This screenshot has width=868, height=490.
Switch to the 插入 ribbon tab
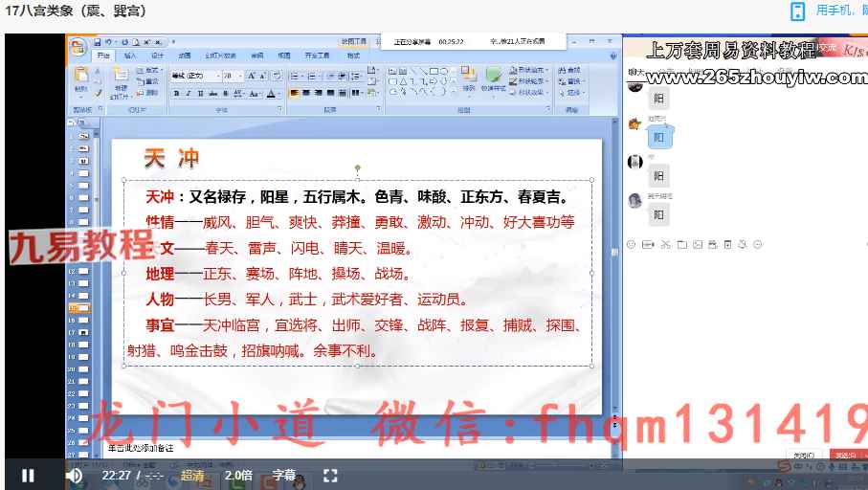[130, 56]
